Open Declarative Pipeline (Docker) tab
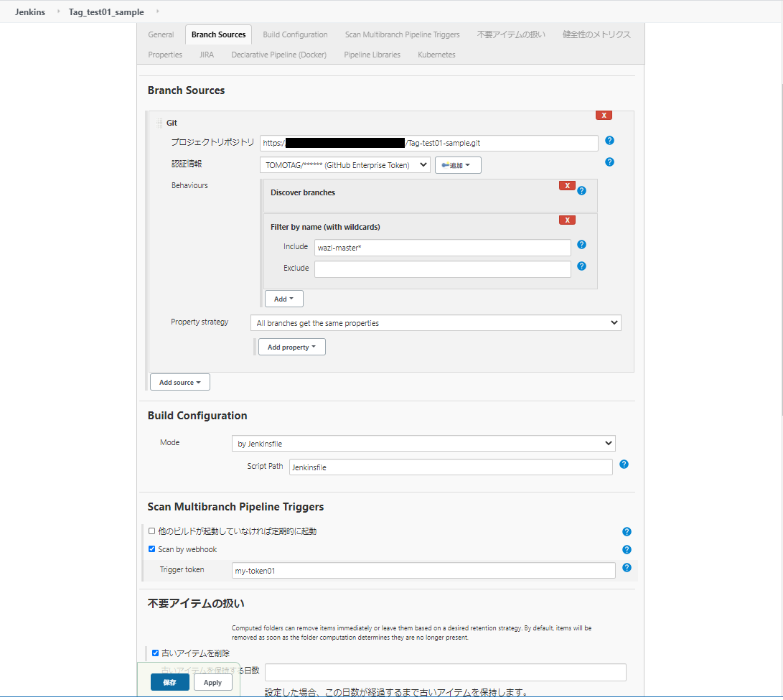This screenshot has width=783, height=700. [278, 55]
